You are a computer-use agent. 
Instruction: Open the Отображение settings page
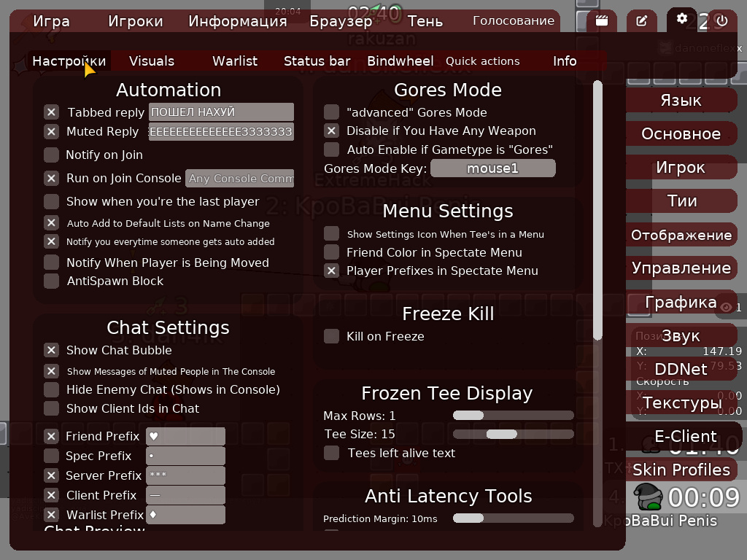pyautogui.click(x=681, y=235)
